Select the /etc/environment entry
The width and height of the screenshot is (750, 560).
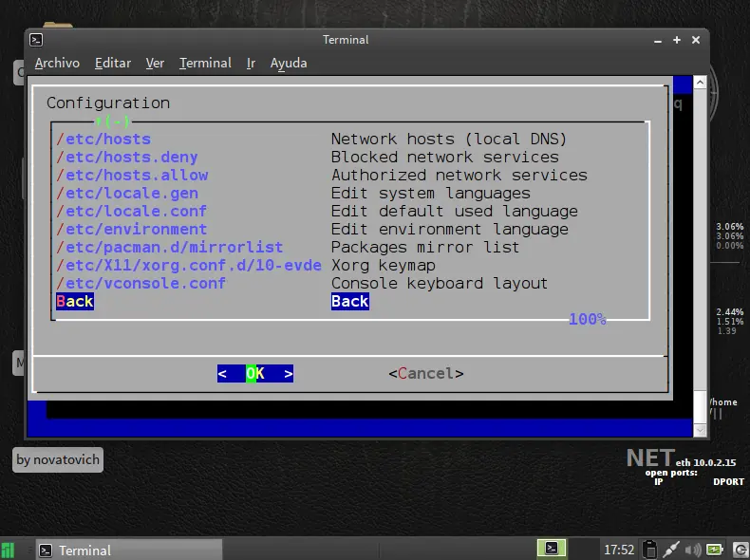pyautogui.click(x=132, y=230)
